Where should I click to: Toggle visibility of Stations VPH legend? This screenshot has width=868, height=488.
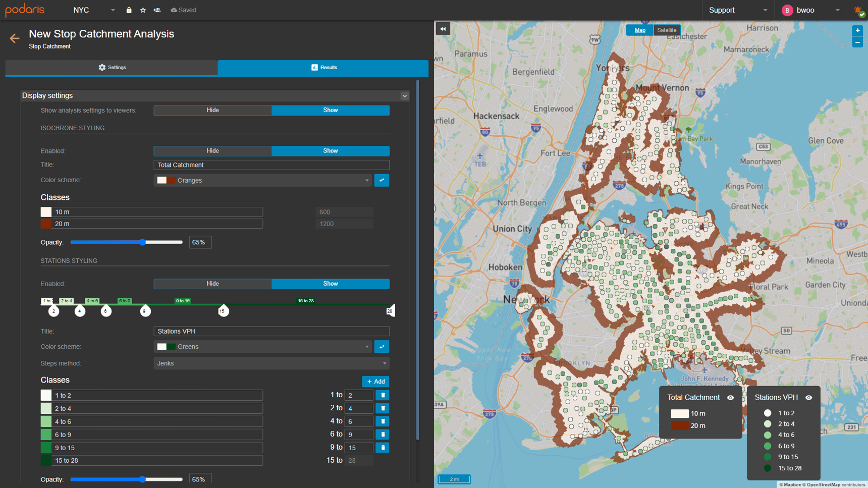pyautogui.click(x=809, y=398)
